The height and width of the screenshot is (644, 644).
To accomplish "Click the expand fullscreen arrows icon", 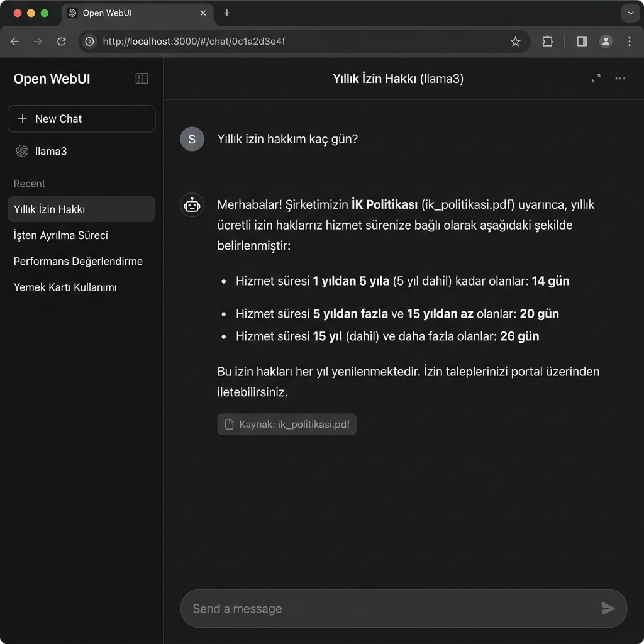I will tap(596, 79).
